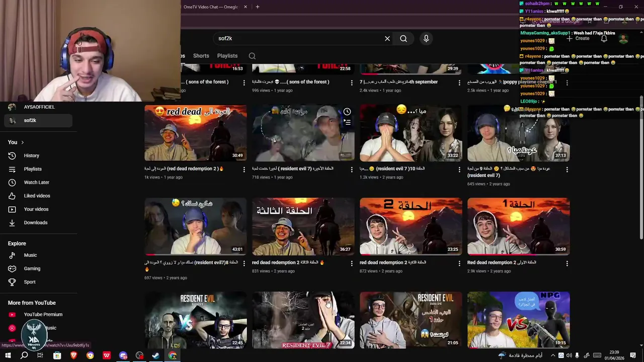Screen dimensions: 644x362
Task: Switch to the Shorts tab
Action: coord(201,56)
